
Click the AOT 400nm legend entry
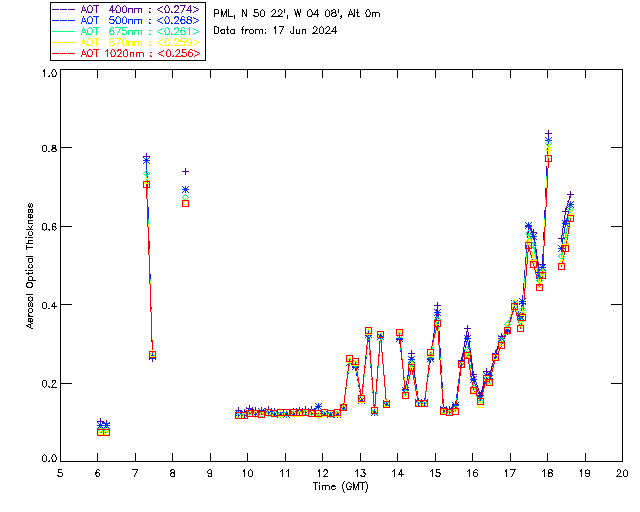[x=127, y=9]
